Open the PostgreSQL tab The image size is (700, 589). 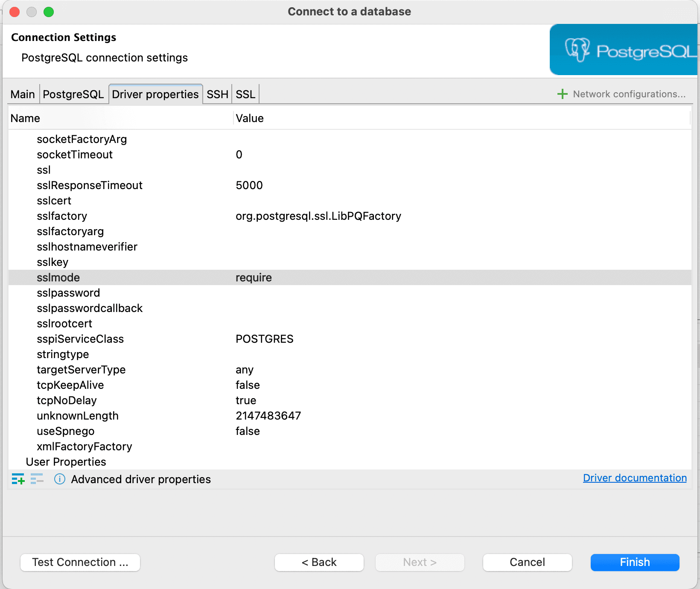coord(73,94)
